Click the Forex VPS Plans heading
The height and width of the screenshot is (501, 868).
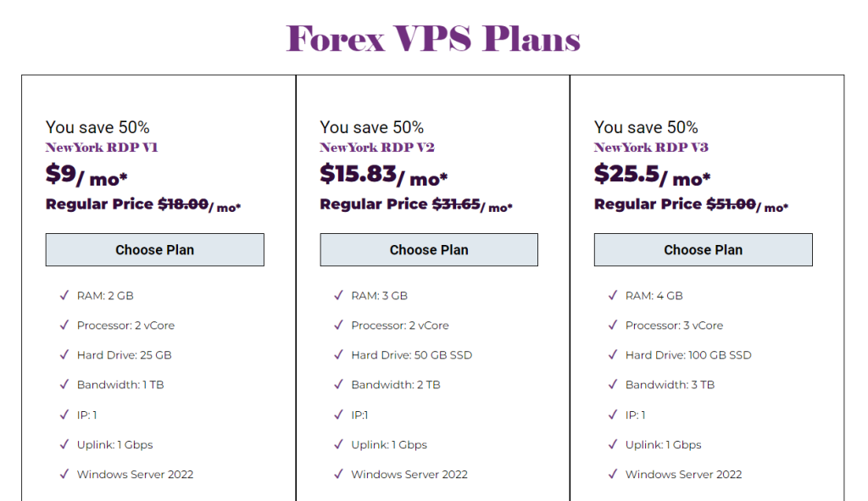433,39
